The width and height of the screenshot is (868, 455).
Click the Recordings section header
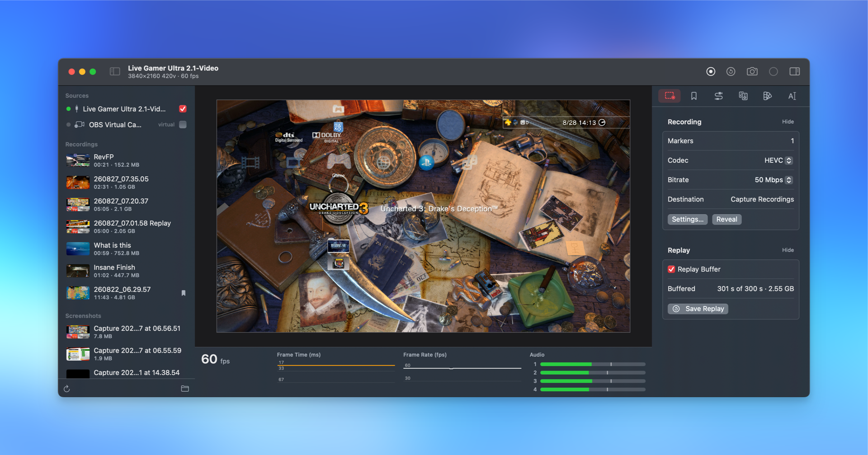point(81,145)
